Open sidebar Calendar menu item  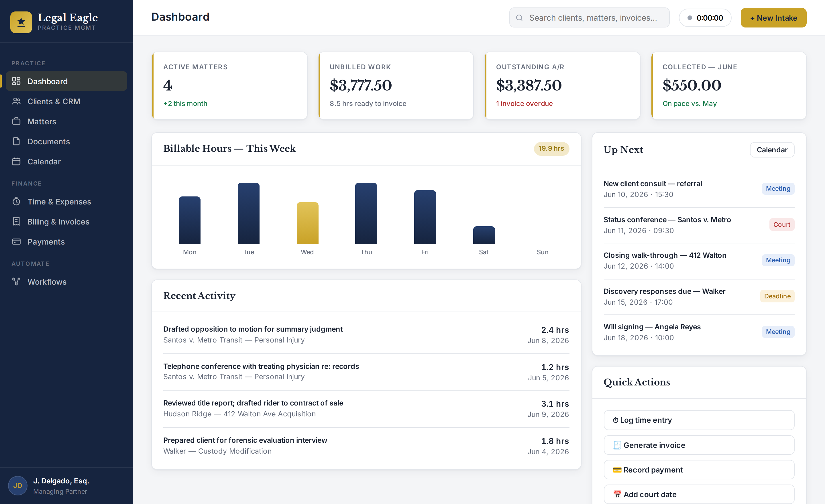pyautogui.click(x=66, y=161)
